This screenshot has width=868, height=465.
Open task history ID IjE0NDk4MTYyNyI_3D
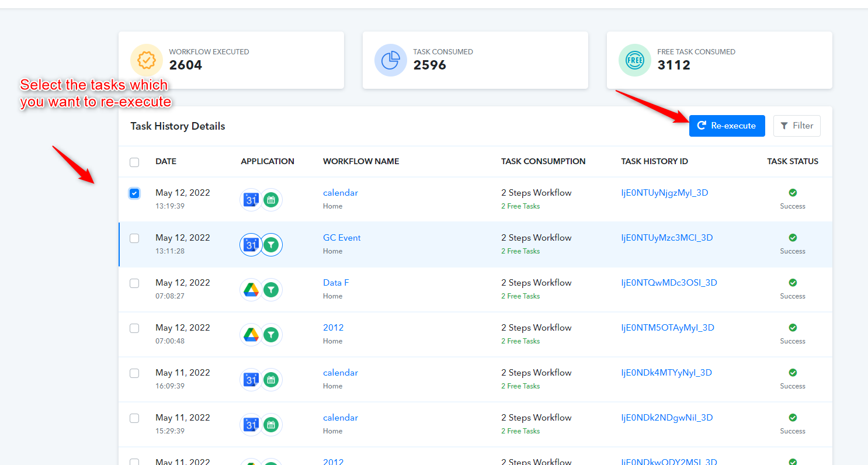[666, 373]
